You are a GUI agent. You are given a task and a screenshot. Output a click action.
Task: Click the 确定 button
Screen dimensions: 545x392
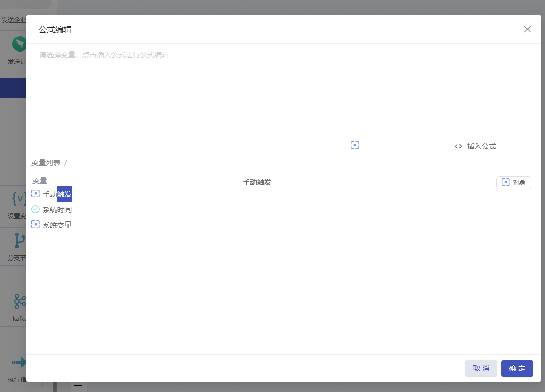[x=517, y=368]
